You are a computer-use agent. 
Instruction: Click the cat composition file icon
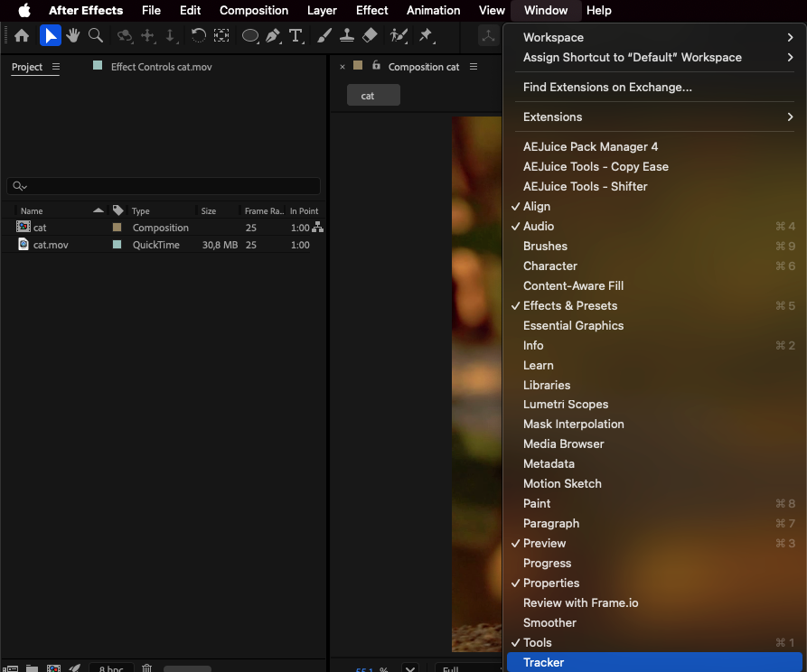[x=23, y=227]
